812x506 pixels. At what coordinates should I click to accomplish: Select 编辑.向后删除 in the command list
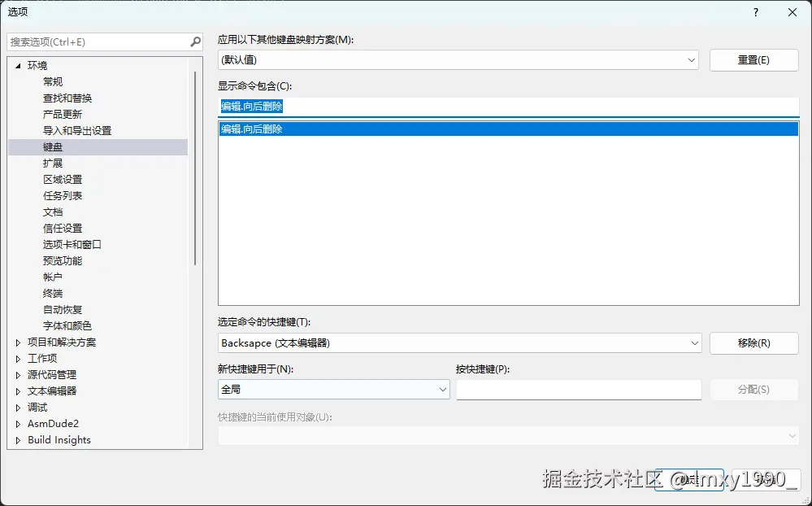coord(509,129)
